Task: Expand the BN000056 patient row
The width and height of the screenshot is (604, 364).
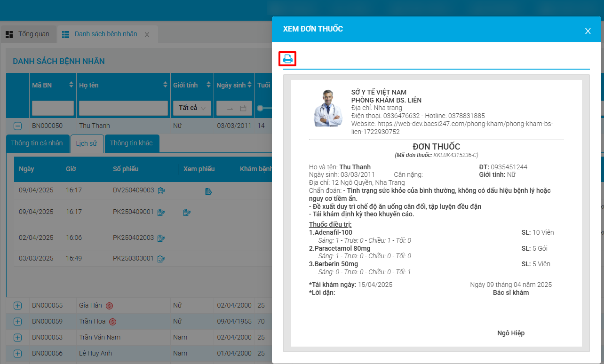Action: coord(17,354)
